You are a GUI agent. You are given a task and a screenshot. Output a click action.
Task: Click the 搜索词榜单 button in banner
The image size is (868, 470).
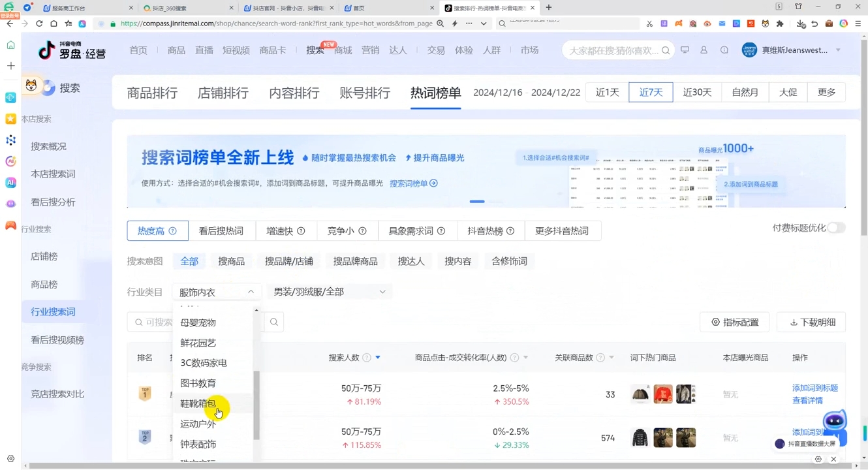point(413,184)
